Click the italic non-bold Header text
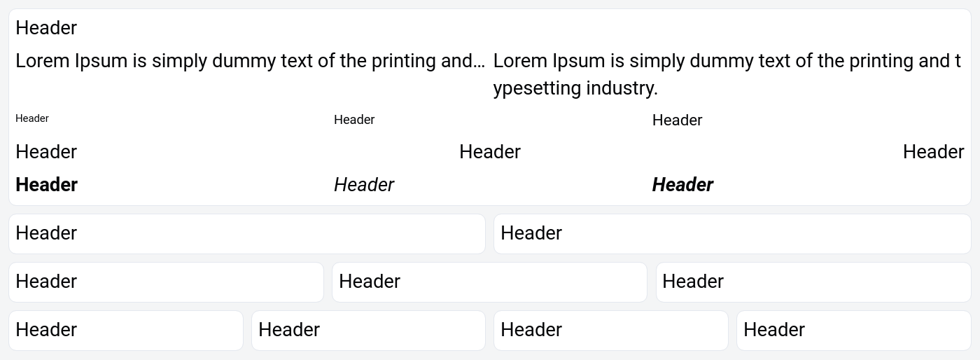This screenshot has width=980, height=360. click(x=364, y=185)
